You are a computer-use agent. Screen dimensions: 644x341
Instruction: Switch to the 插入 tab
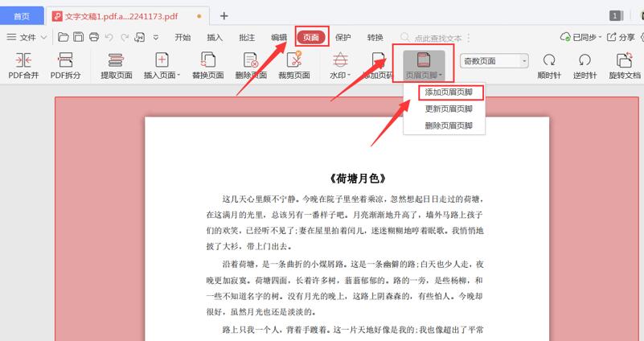pos(215,37)
